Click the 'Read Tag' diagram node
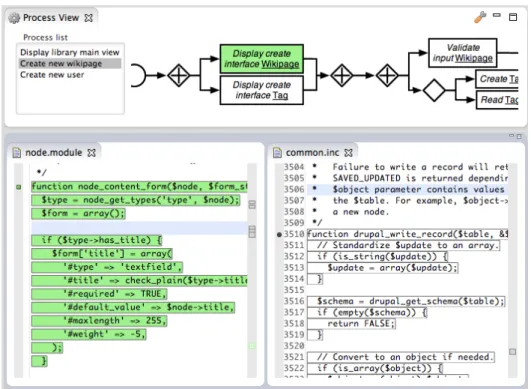 [497, 100]
